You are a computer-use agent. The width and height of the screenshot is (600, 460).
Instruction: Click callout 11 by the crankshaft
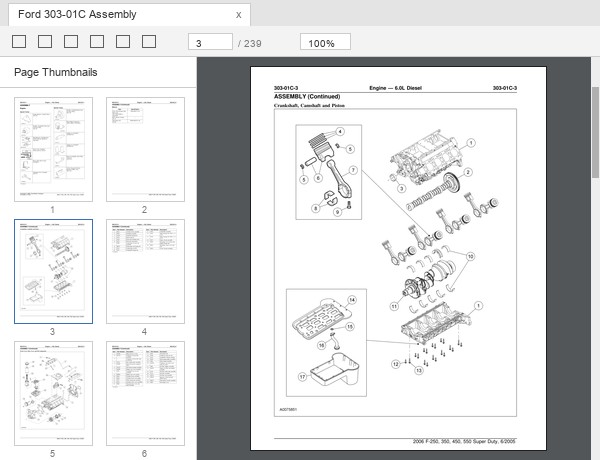point(394,306)
